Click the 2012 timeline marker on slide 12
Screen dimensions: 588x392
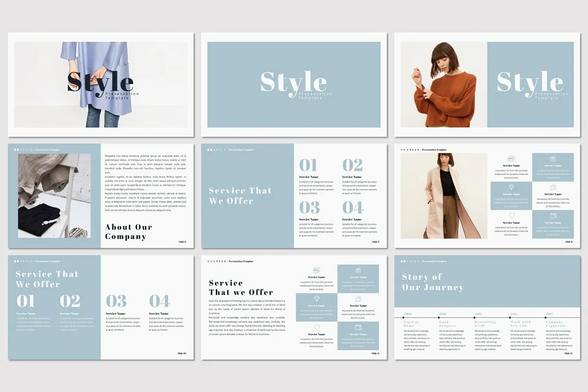[474, 318]
